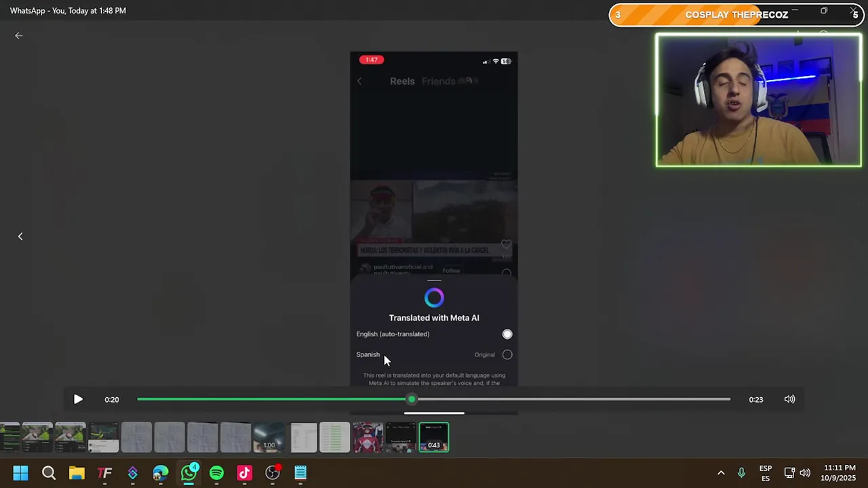Viewport: 868px width, 488px height.
Task: Select English (auto-translated) radio option
Action: coord(507,334)
